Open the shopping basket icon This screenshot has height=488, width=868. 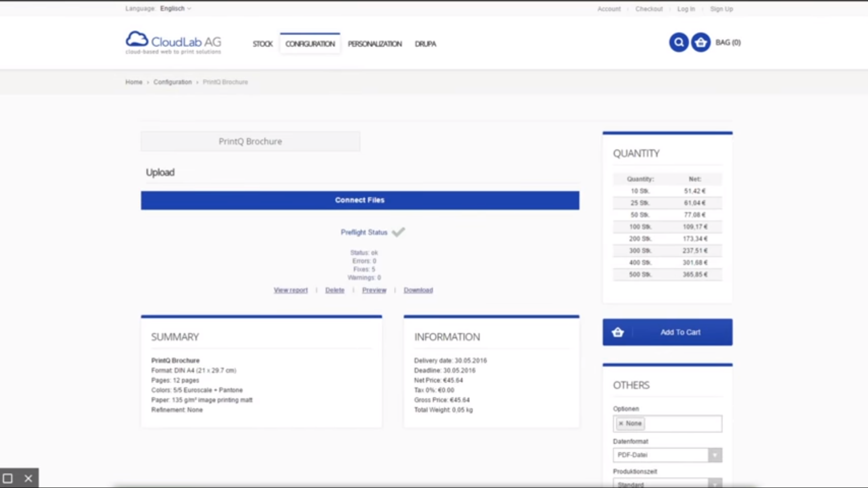(701, 42)
